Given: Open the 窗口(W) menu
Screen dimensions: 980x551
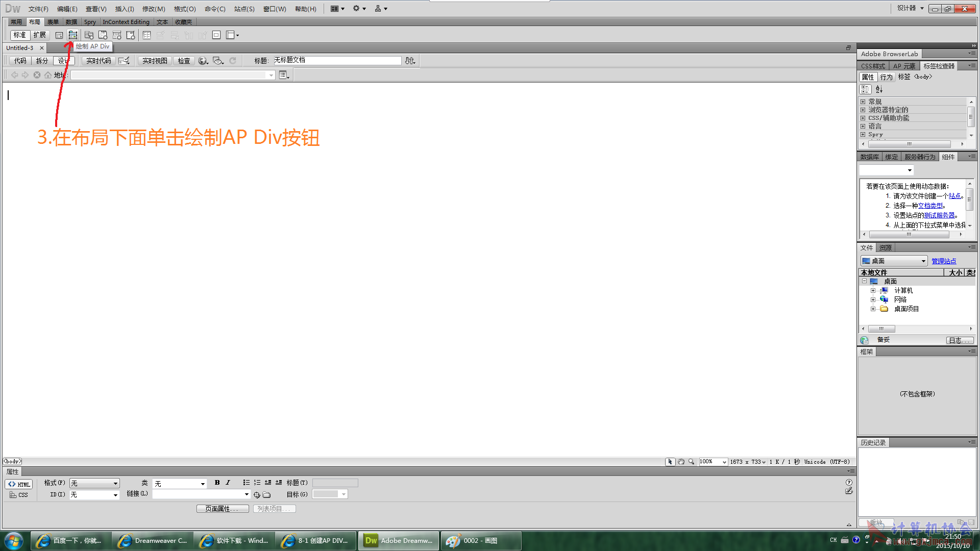Looking at the screenshot, I should click(x=275, y=9).
